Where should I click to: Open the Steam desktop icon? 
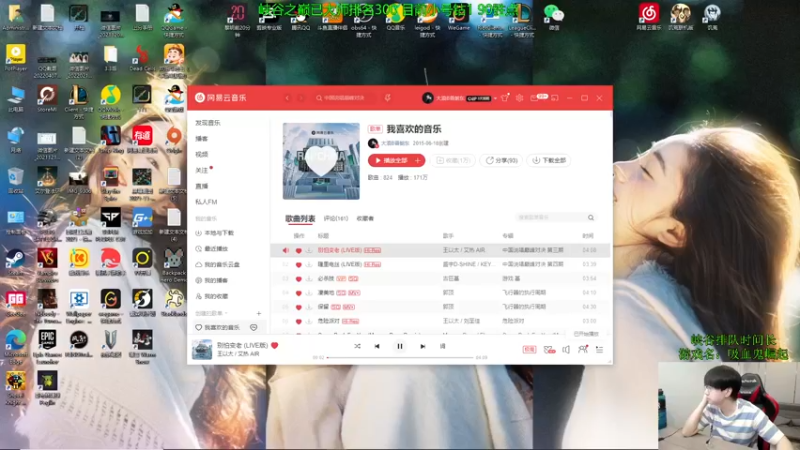[15, 262]
